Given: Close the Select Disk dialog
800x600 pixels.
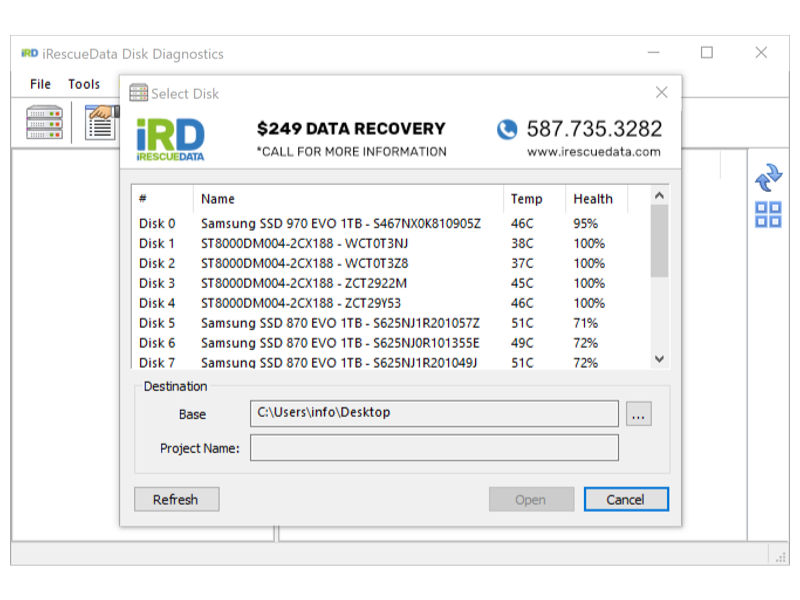Looking at the screenshot, I should [662, 92].
